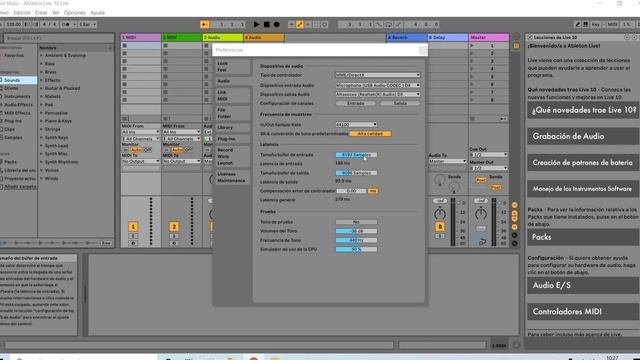Open the Plug-ins preferences tab
The height and width of the screenshot is (360, 640).
(x=232, y=139)
